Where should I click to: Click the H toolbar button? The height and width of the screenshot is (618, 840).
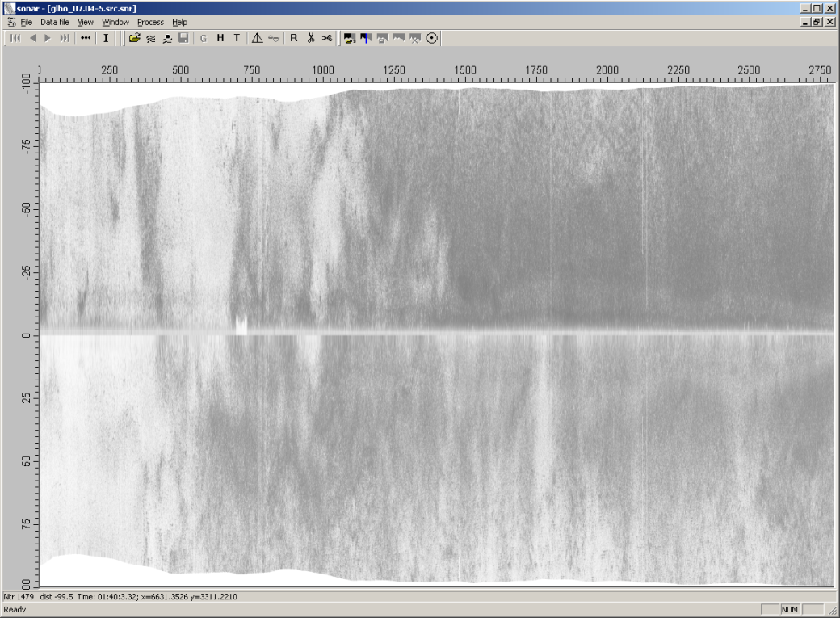coord(220,38)
